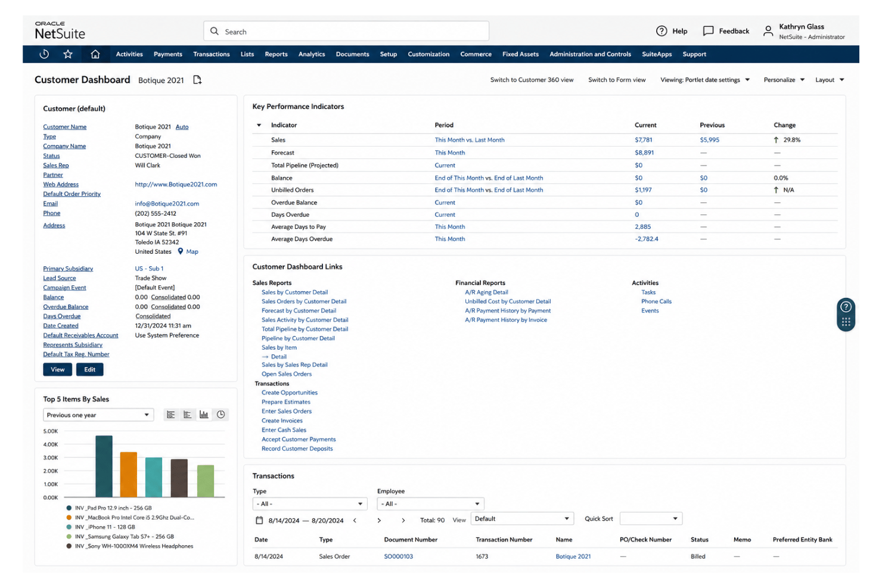Open the Previous one year dropdown

tap(98, 415)
